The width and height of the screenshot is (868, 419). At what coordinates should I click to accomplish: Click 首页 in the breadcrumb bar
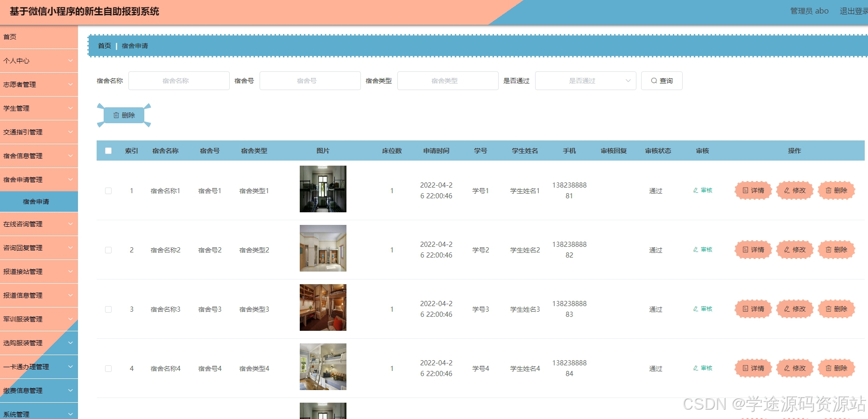pyautogui.click(x=105, y=46)
